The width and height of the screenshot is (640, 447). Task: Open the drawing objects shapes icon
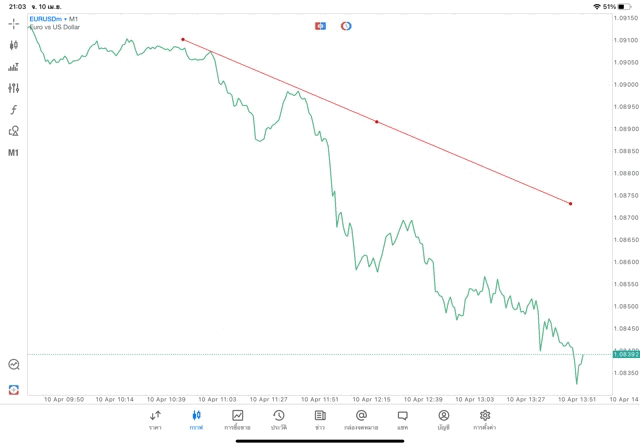tap(14, 131)
